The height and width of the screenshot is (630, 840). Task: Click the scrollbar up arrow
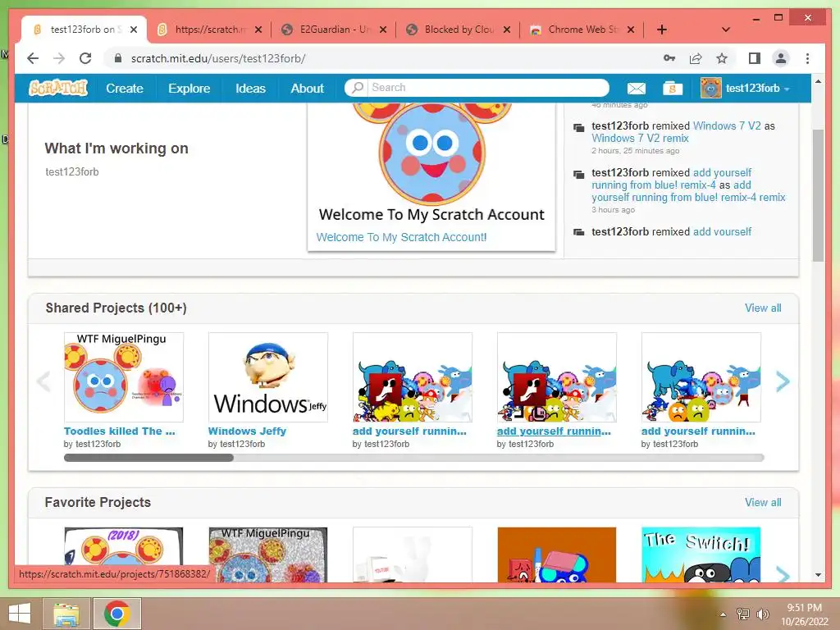click(818, 81)
